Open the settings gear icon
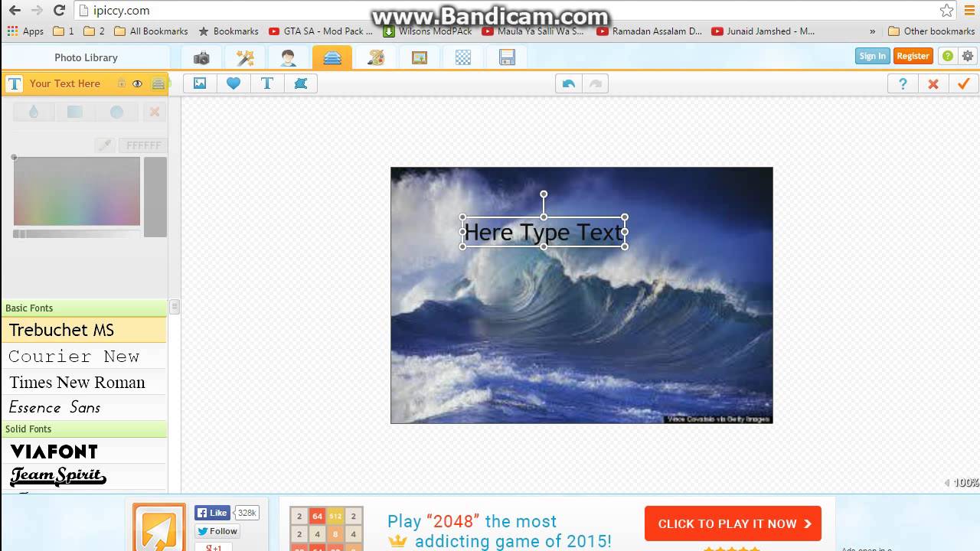This screenshot has height=551, width=980. [968, 56]
